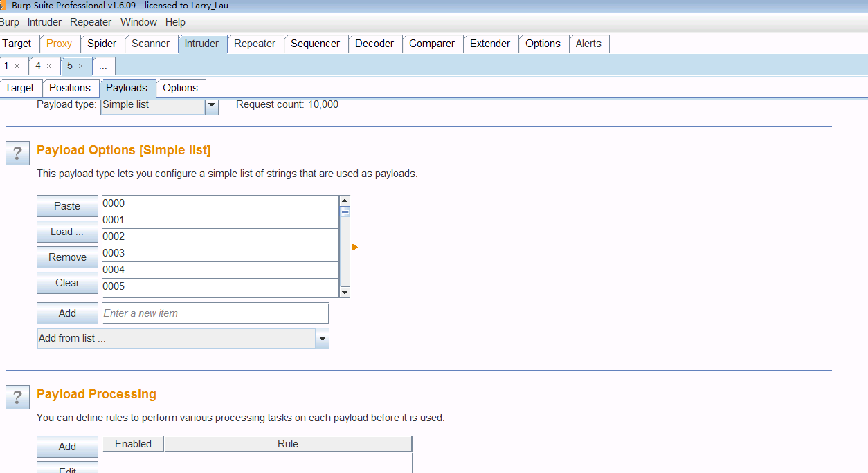This screenshot has height=473, width=868.
Task: Click the Paste button
Action: (x=67, y=206)
